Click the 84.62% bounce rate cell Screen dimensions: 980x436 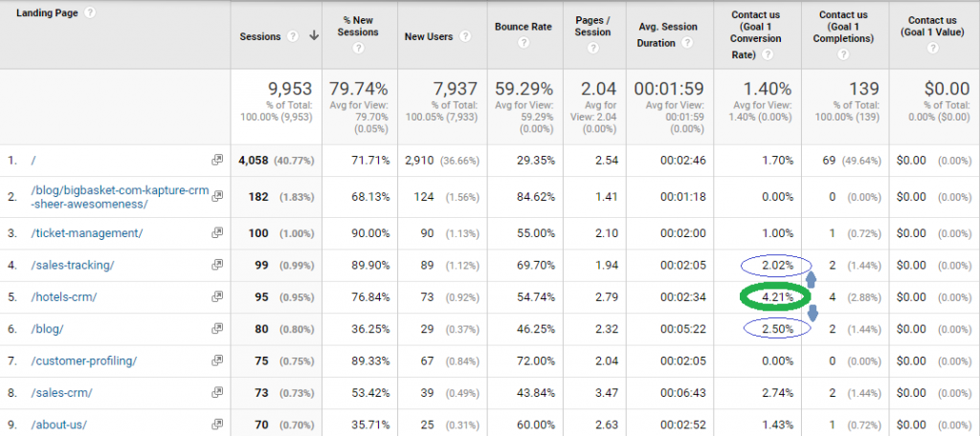[534, 197]
